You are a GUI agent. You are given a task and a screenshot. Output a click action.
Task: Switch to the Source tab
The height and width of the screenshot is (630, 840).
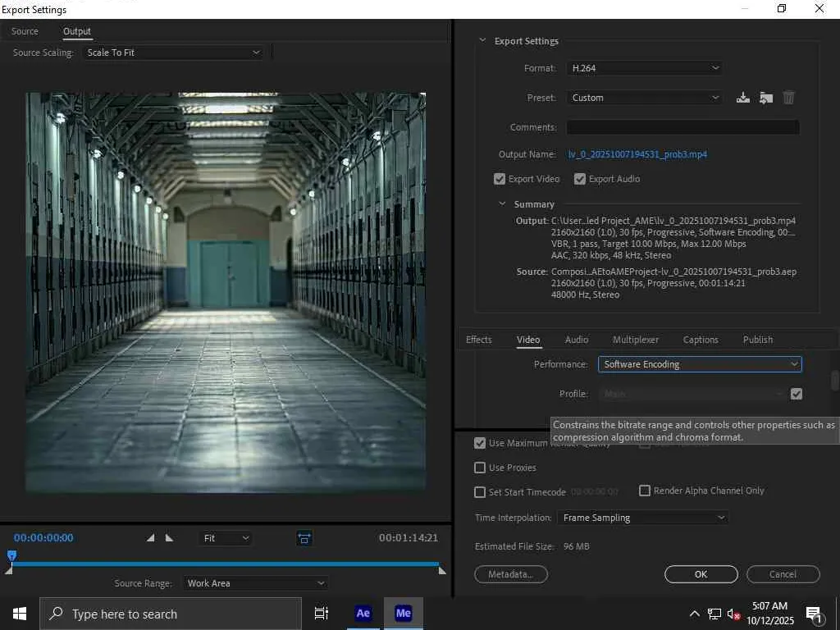tap(25, 31)
